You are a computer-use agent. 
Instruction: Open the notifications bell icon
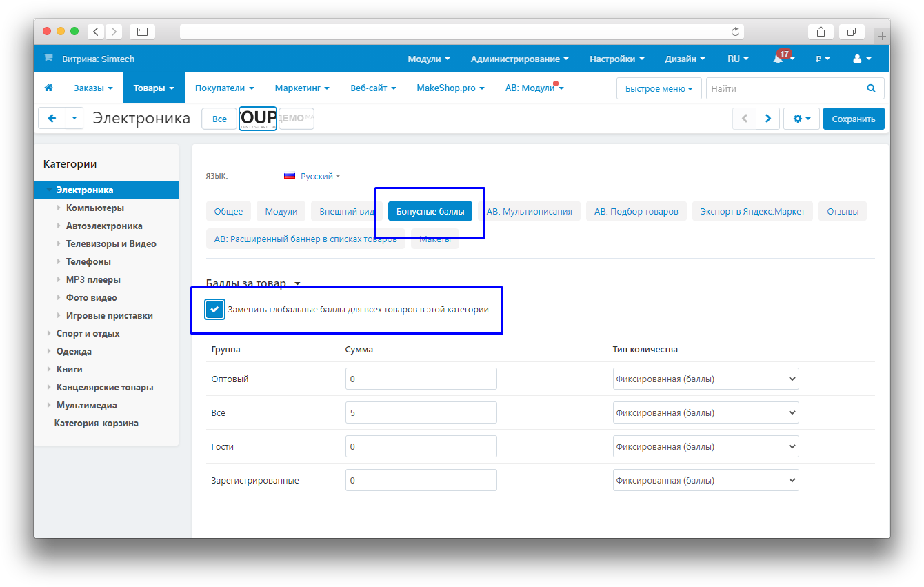coord(779,59)
